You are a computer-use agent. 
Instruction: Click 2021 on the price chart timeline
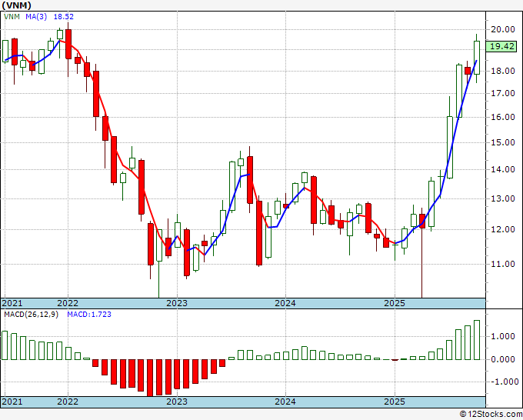[12, 303]
